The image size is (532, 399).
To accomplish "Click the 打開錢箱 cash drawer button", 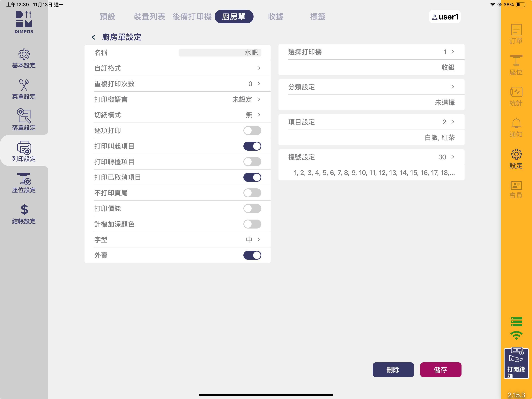I will coord(516,363).
